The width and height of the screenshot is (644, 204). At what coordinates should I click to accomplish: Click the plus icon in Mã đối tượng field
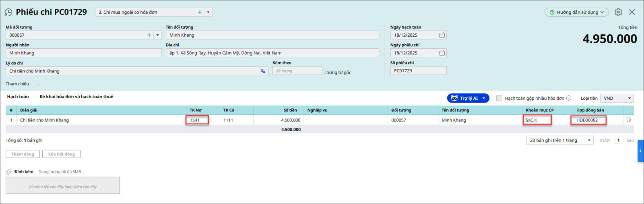[149, 35]
